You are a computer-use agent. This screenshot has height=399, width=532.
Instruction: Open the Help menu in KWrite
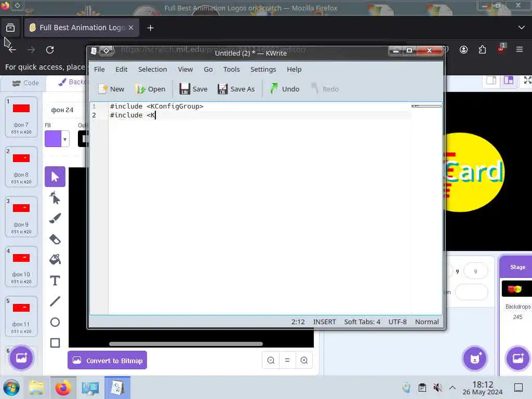pyautogui.click(x=294, y=69)
